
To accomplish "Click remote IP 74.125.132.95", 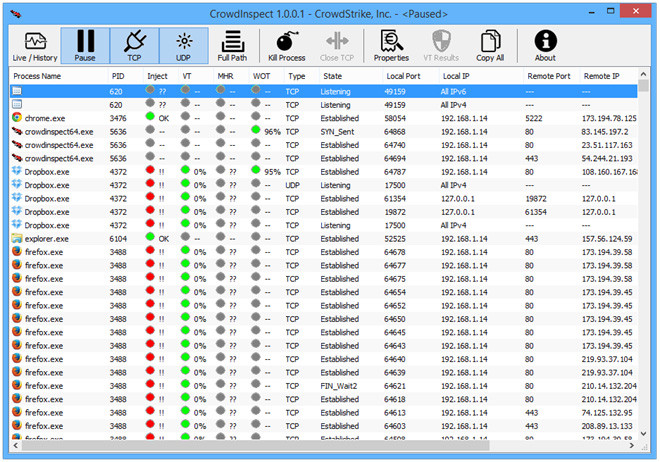I will (607, 413).
